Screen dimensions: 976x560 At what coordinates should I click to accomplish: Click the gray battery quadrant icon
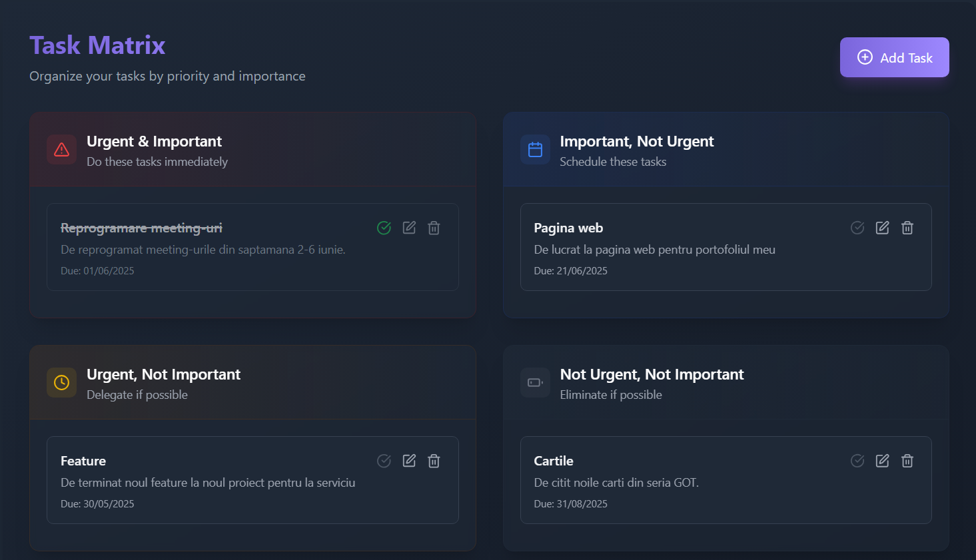point(535,382)
